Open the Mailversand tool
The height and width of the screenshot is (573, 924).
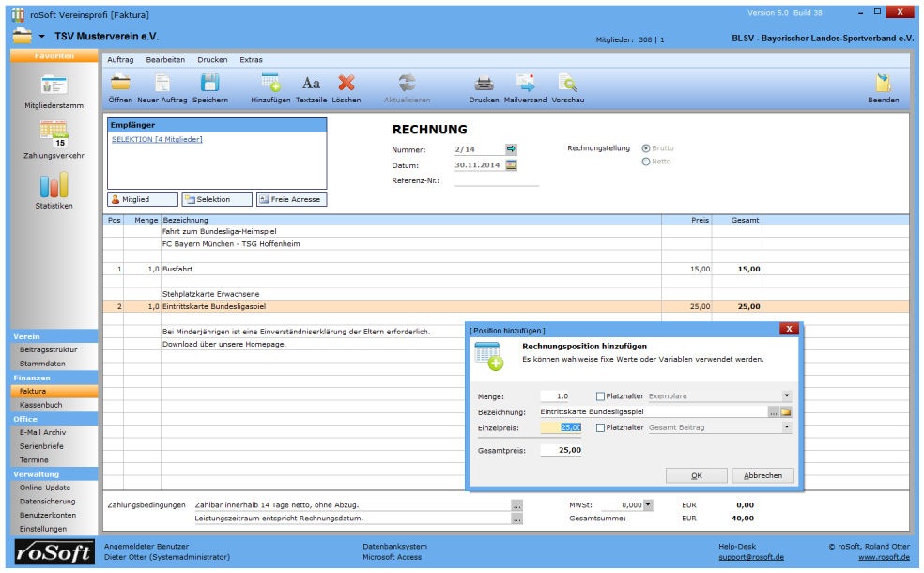click(x=525, y=84)
